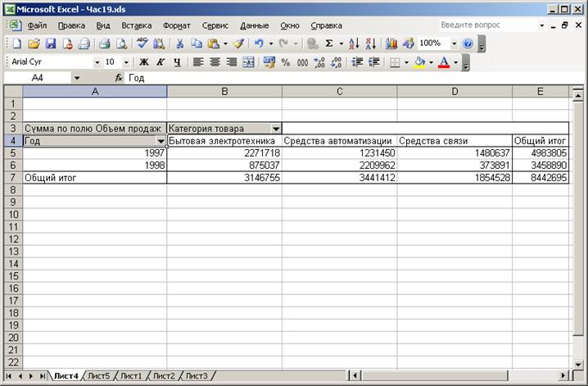Click the formula bar showing Год
The width and height of the screenshot is (588, 386).
(x=352, y=78)
